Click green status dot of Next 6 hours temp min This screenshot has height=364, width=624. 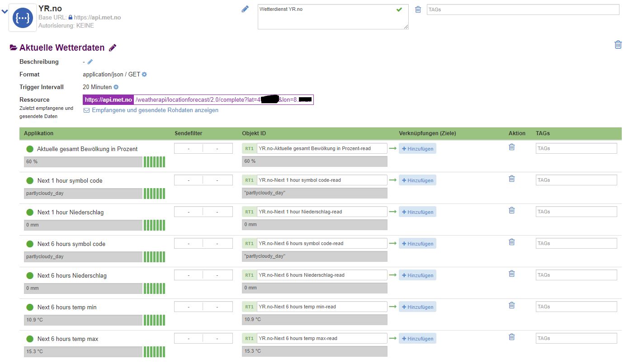click(30, 307)
